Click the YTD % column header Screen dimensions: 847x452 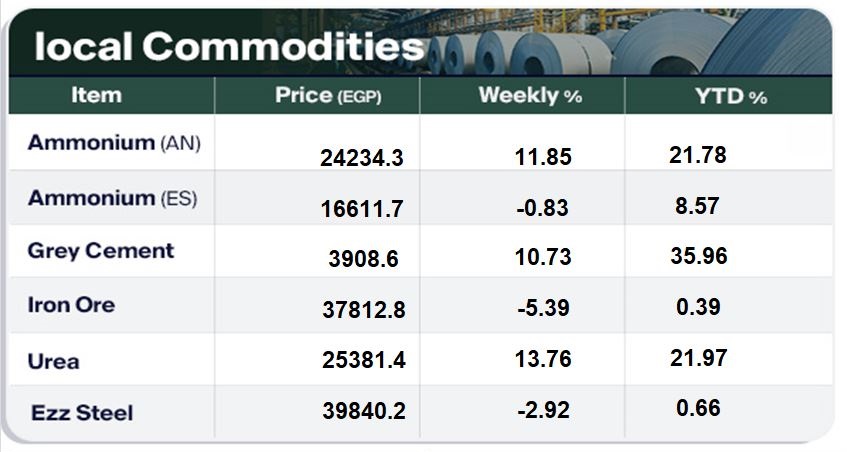(731, 96)
